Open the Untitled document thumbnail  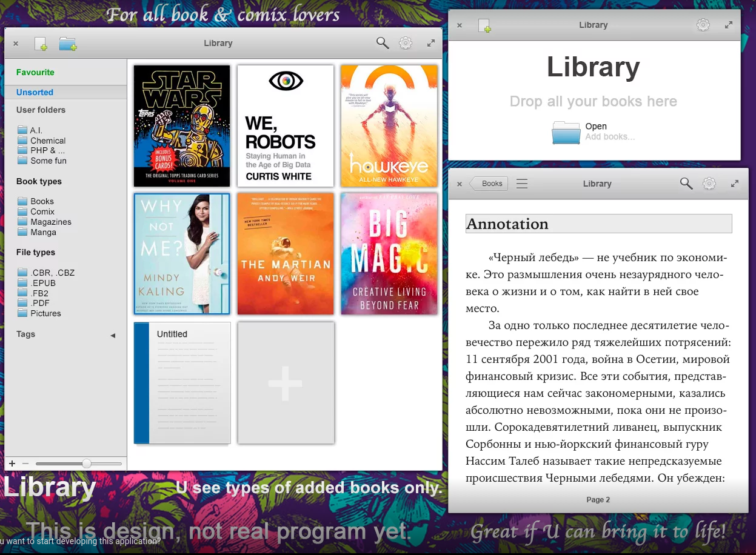click(182, 383)
